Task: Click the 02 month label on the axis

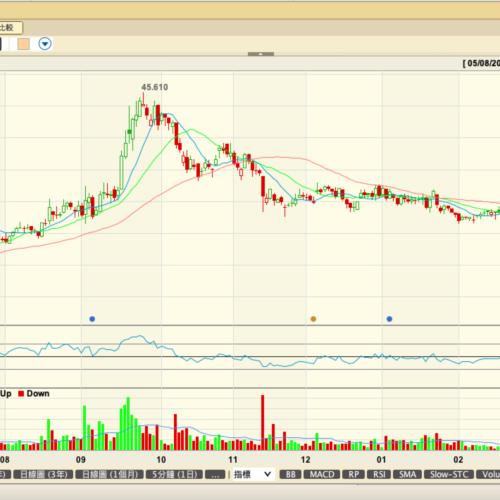Action: 458,460
